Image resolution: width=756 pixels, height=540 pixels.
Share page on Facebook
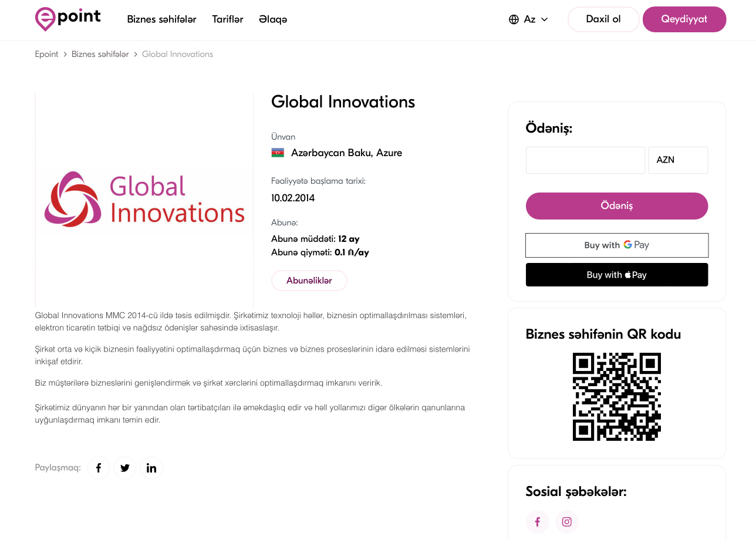pyautogui.click(x=99, y=468)
